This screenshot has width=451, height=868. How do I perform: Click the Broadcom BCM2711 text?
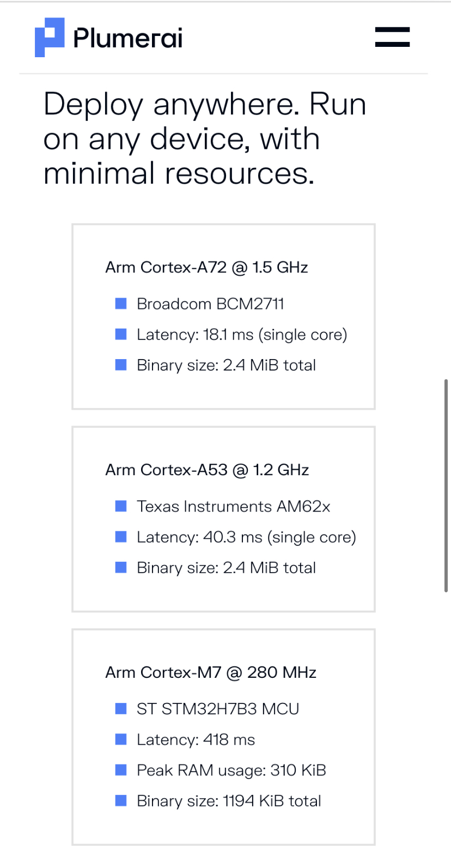coord(210,304)
